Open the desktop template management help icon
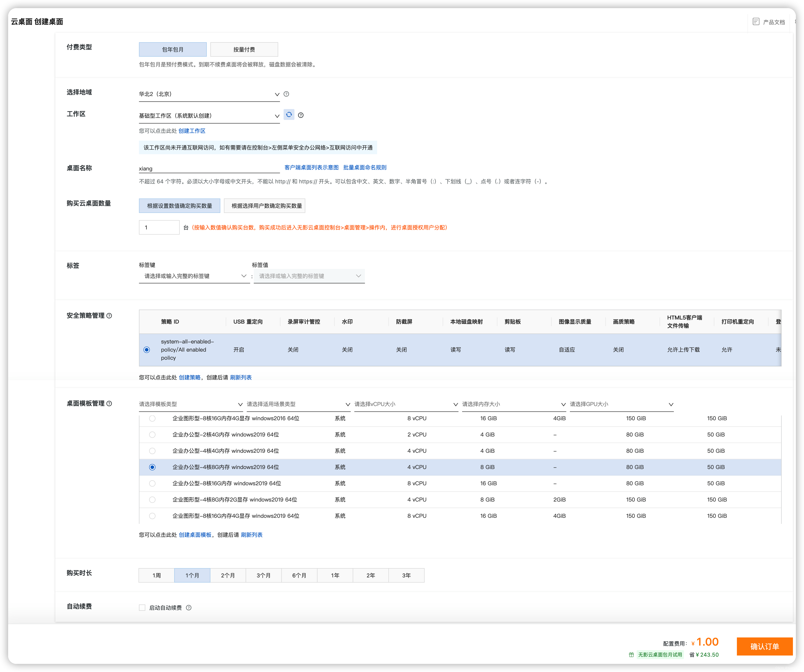Screen dimensions: 804x672 [x=110, y=404]
